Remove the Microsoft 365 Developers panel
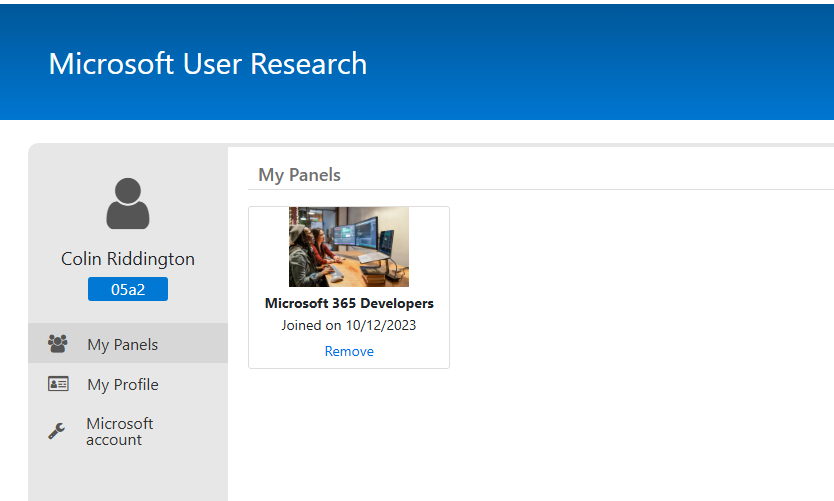This screenshot has width=834, height=501. tap(349, 351)
